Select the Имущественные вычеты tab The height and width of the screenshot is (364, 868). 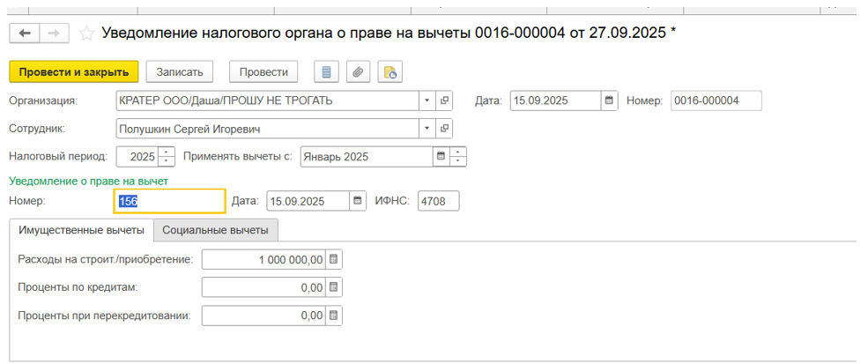(x=81, y=229)
